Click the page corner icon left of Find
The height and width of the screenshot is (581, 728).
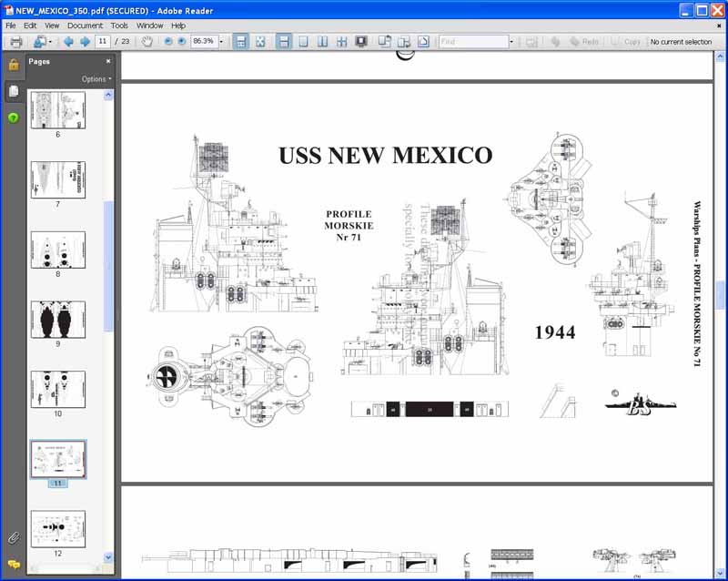pos(423,42)
